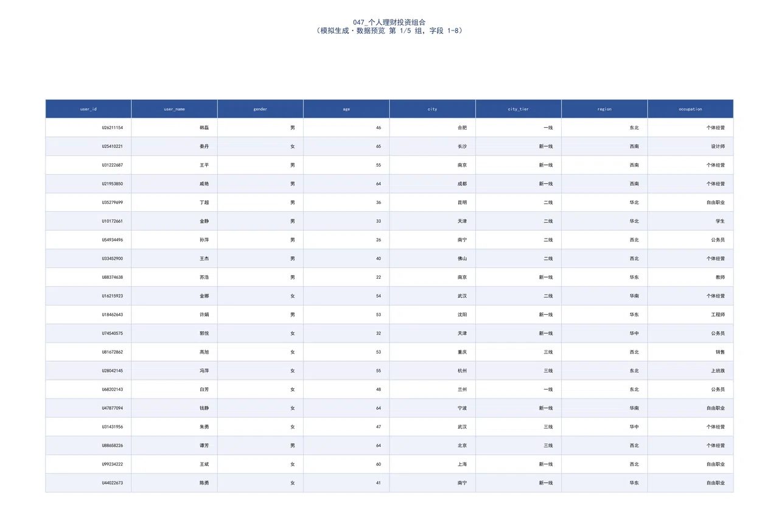Click the cell U88374638
The width and height of the screenshot is (779, 532).
(88, 278)
